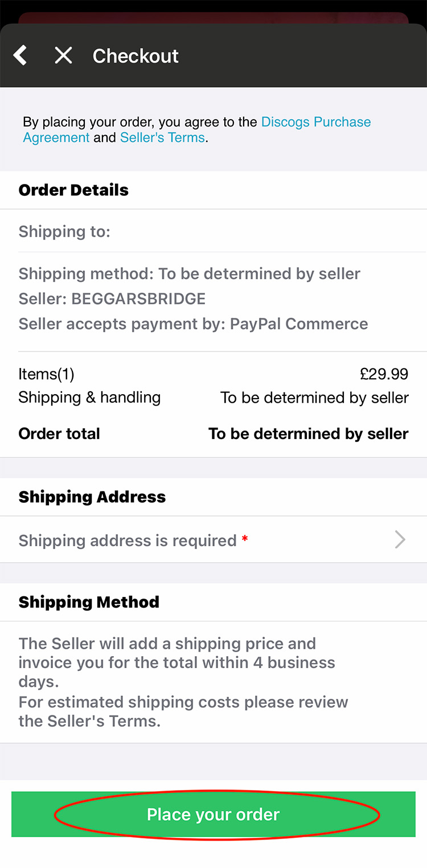427x868 pixels.
Task: Tap the Order Details heading
Action: click(73, 190)
